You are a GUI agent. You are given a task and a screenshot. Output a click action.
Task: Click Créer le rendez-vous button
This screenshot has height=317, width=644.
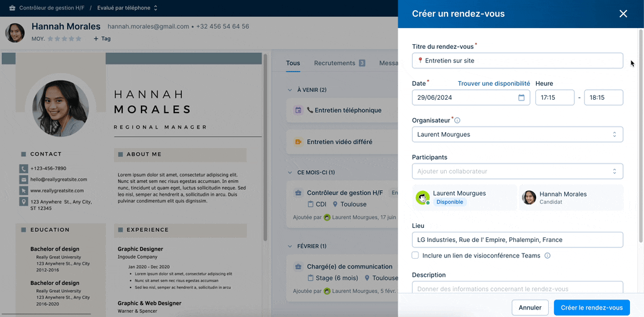[x=592, y=308]
